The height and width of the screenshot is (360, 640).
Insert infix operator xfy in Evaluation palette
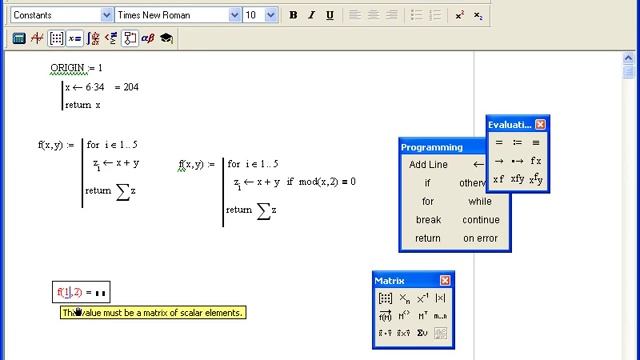pos(517,179)
